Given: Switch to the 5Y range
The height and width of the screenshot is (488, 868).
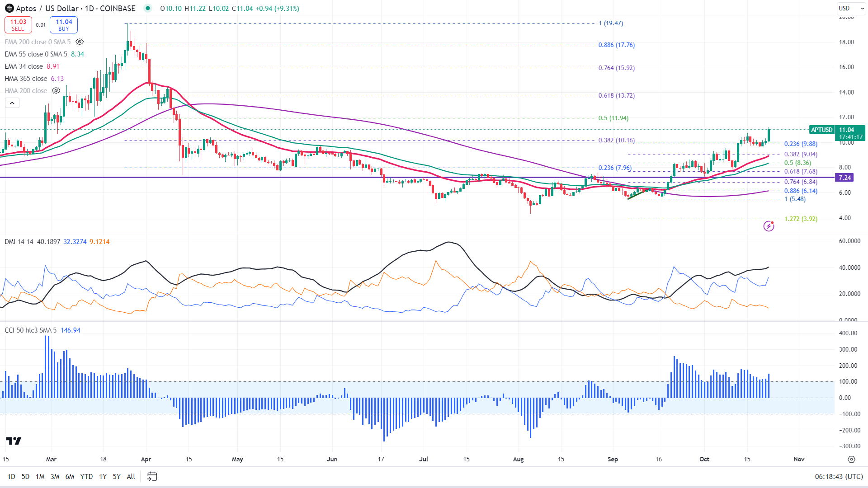Looking at the screenshot, I should (117, 476).
